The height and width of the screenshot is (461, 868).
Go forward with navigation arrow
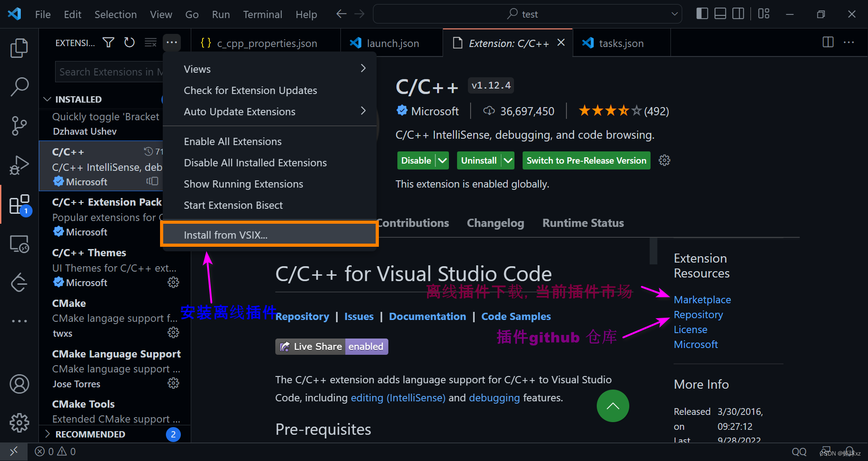pos(359,14)
